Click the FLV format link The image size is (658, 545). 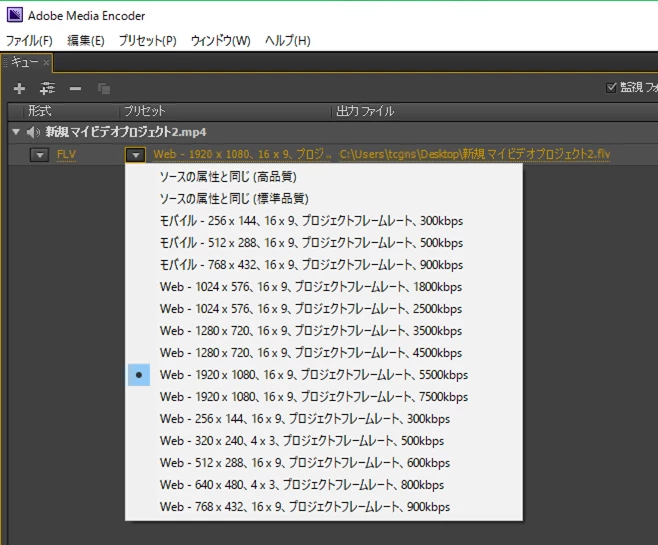pyautogui.click(x=66, y=155)
